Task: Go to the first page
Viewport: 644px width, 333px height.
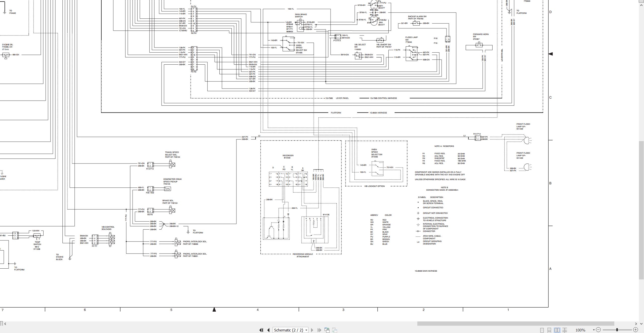Action: click(x=261, y=330)
